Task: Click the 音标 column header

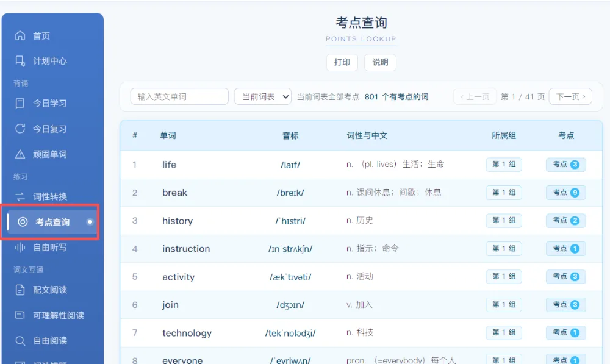Action: coord(290,136)
